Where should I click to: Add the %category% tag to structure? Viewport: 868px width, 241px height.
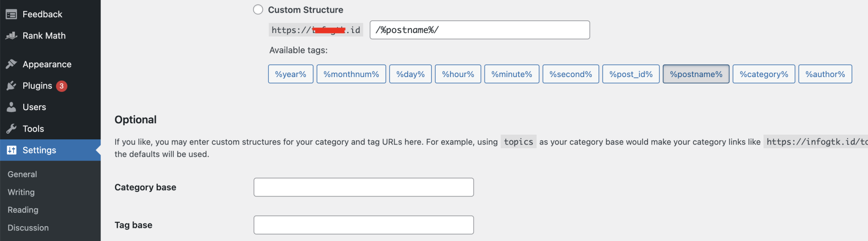click(763, 74)
